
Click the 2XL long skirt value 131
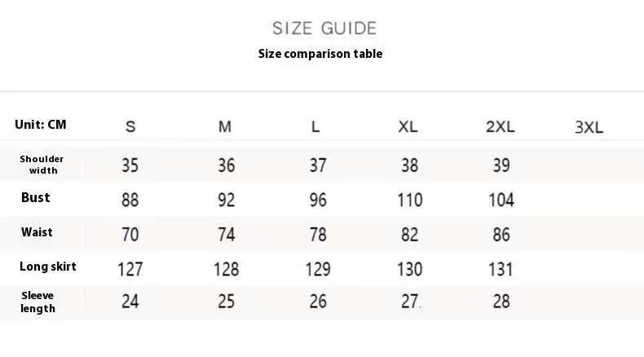click(501, 270)
